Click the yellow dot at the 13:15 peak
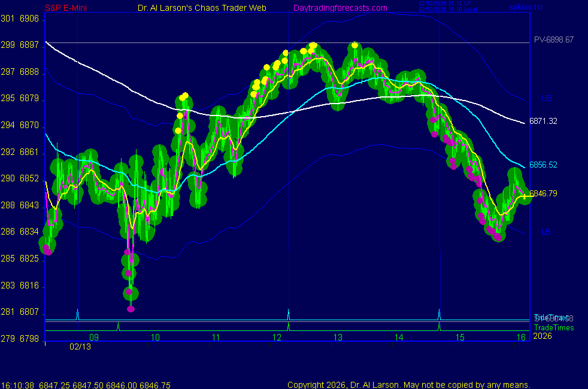This screenshot has height=389, width=588. click(355, 45)
